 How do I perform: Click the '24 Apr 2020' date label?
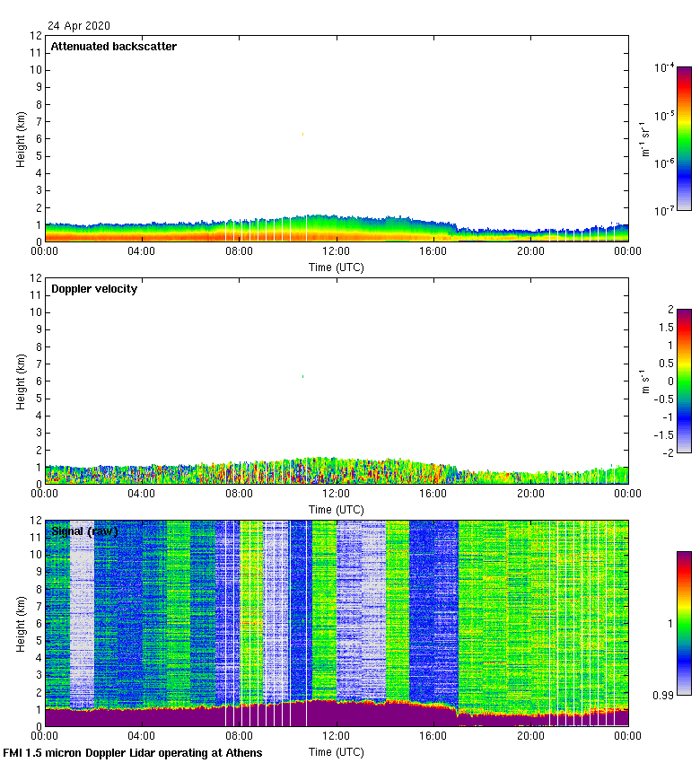click(x=80, y=26)
